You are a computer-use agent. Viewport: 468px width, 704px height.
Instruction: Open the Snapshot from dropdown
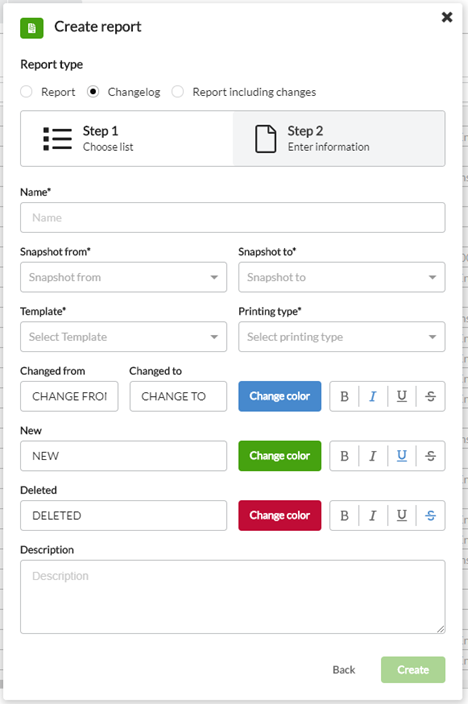tap(124, 277)
